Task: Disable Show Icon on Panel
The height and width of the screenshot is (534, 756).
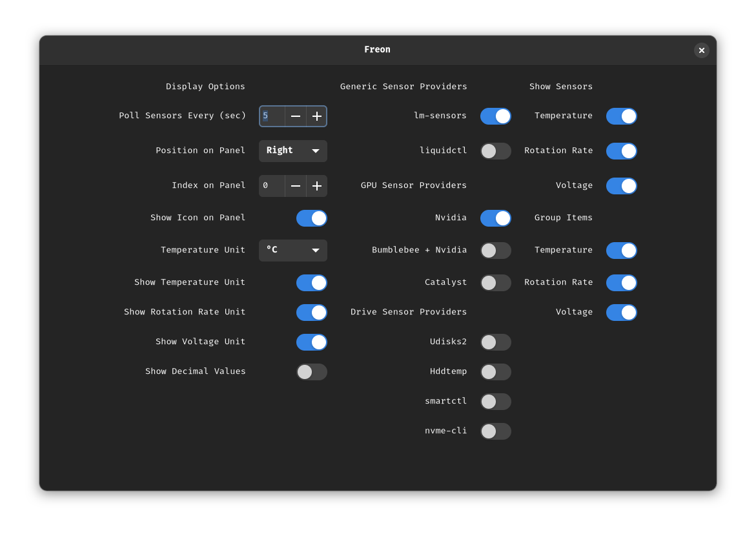Action: point(311,218)
